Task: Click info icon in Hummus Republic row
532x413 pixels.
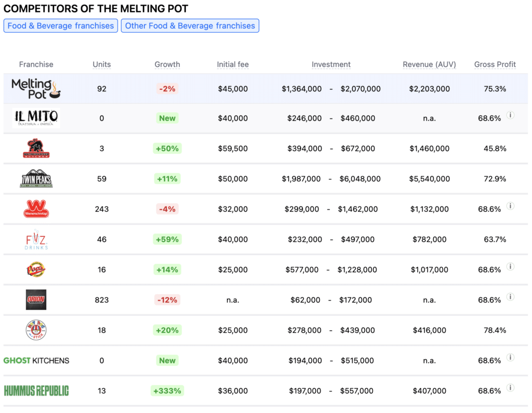Action: tap(510, 388)
